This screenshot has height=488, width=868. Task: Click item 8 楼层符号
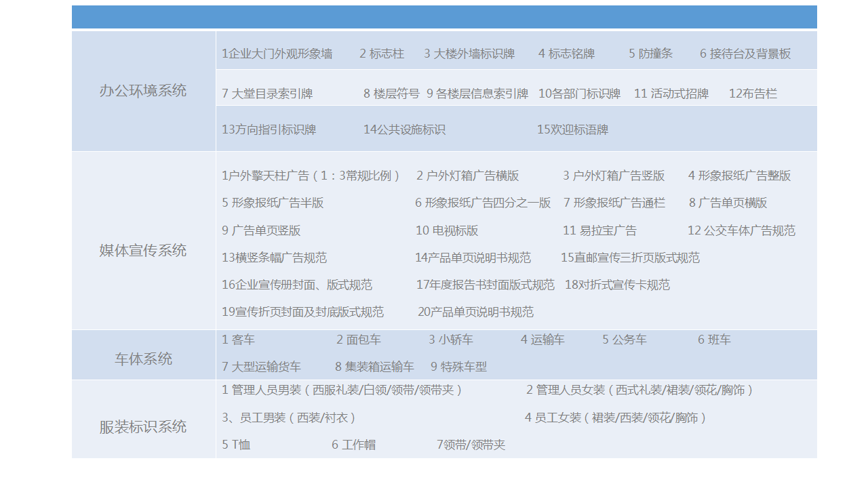(392, 94)
